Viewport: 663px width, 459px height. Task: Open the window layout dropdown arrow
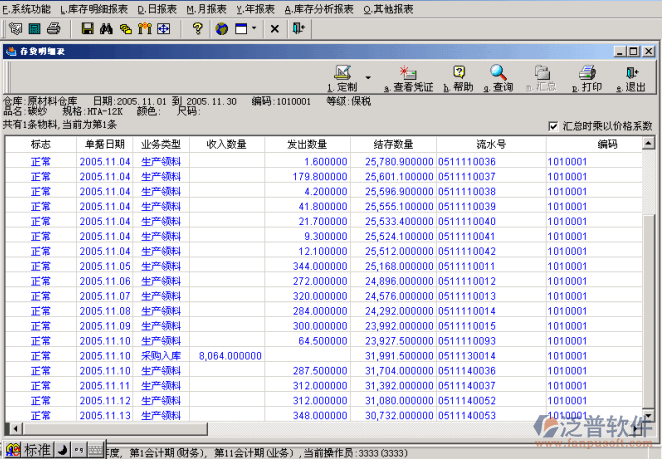click(255, 28)
